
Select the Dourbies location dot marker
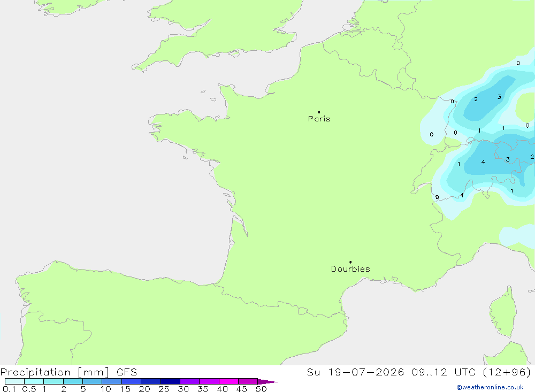[350, 262]
